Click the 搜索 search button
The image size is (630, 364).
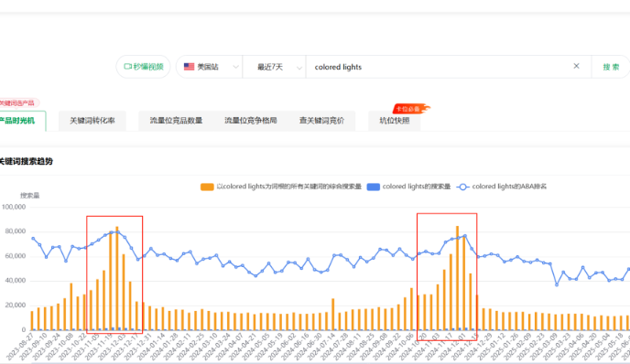[x=611, y=67]
